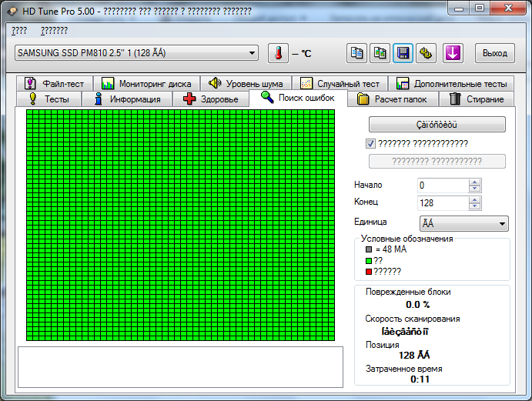Switch to the Уровень шума tab
Viewport: 532px width, 401px height.
click(246, 83)
